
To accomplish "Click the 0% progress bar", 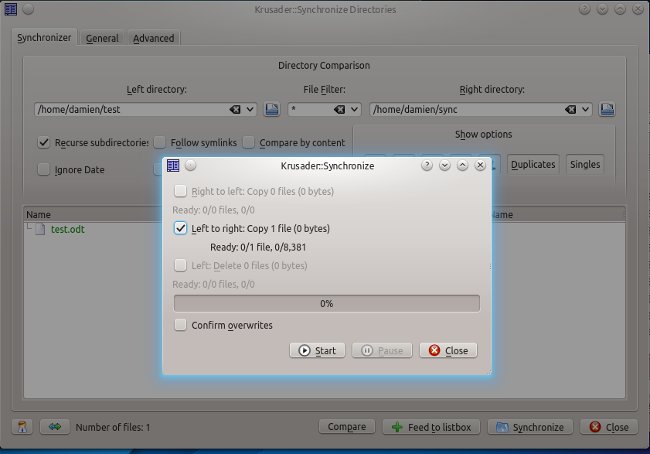I will click(327, 303).
